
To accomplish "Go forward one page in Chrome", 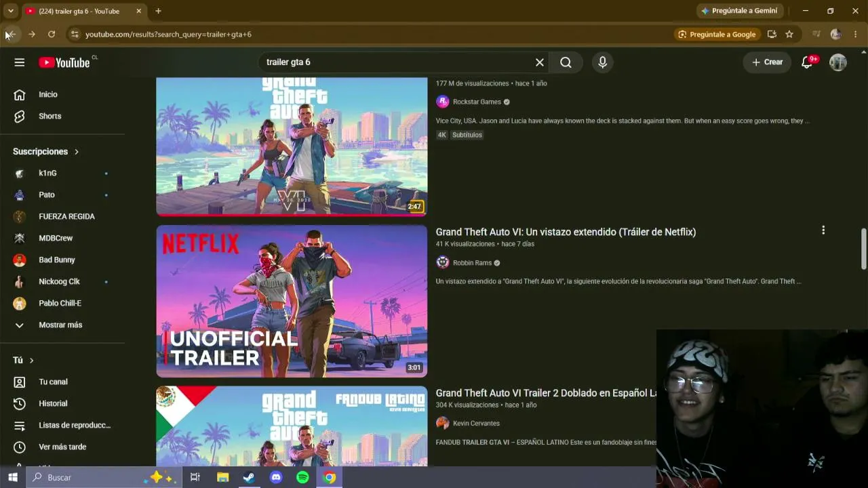I will click(31, 35).
